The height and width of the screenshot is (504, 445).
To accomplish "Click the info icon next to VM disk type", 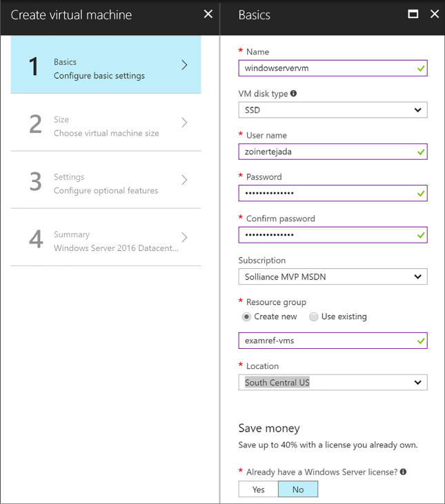I will click(293, 94).
